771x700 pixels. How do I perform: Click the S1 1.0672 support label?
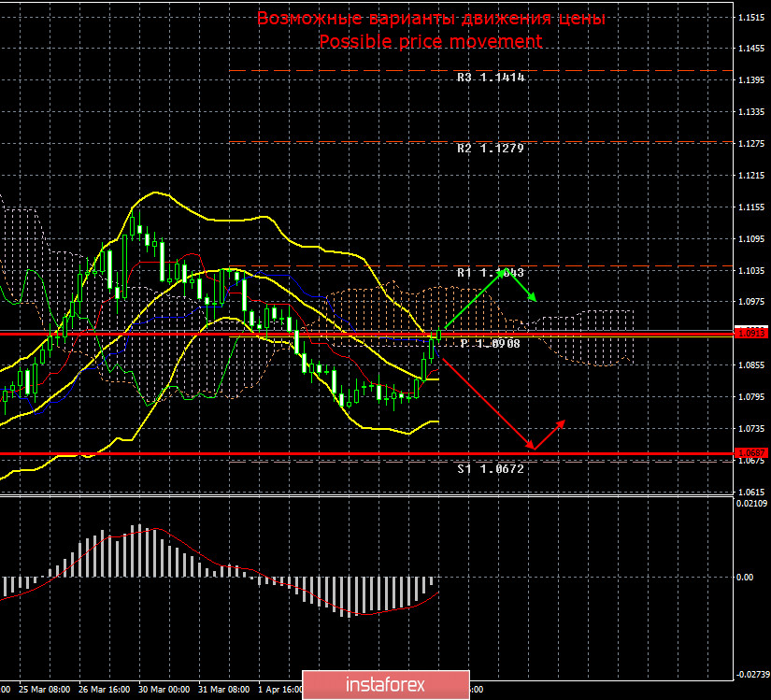pyautogui.click(x=491, y=469)
